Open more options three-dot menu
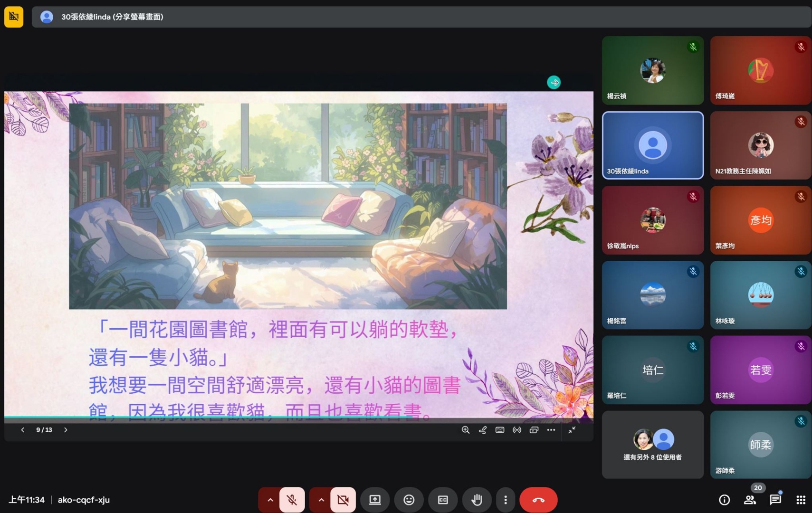812x513 pixels. click(505, 500)
